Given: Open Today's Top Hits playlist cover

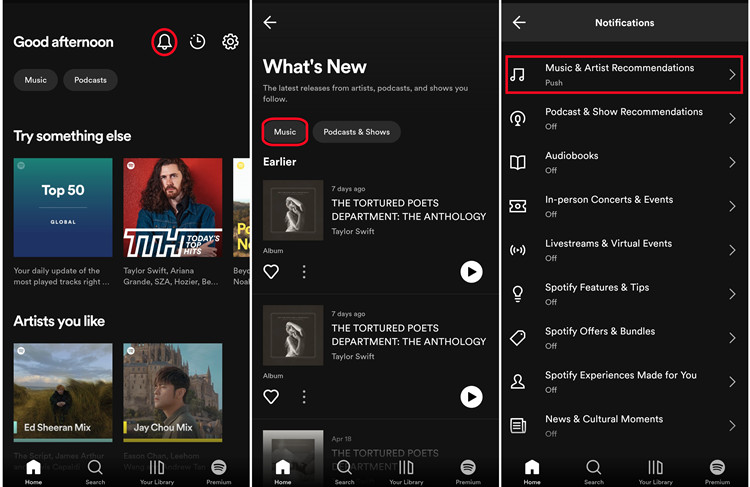Looking at the screenshot, I should tap(173, 208).
